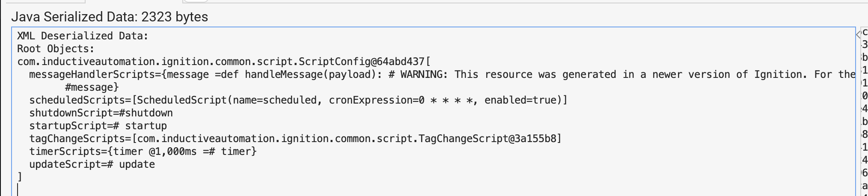
Task: Place cursor on the shutdownScript line
Action: (x=101, y=113)
